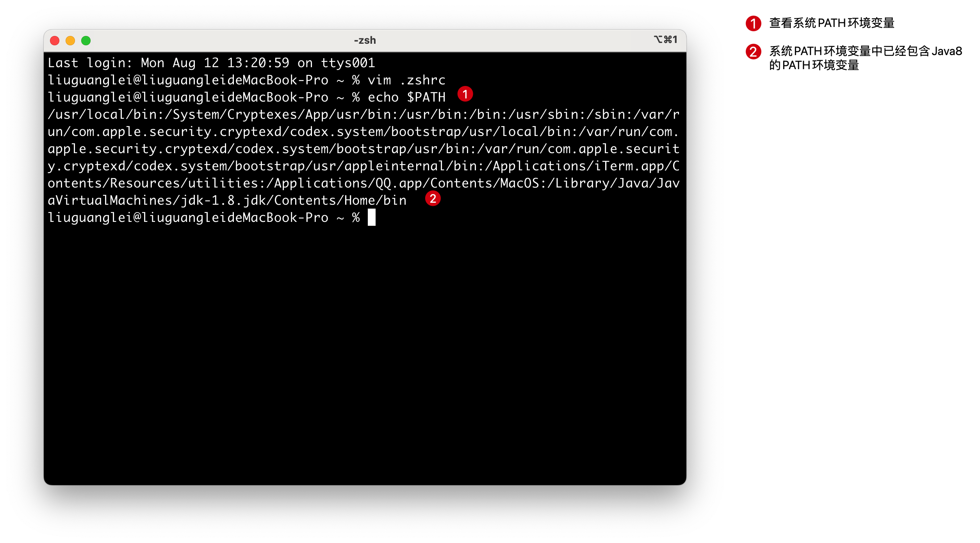The width and height of the screenshot is (980, 543).
Task: Click the terminal cursor block at prompt
Action: click(371, 217)
